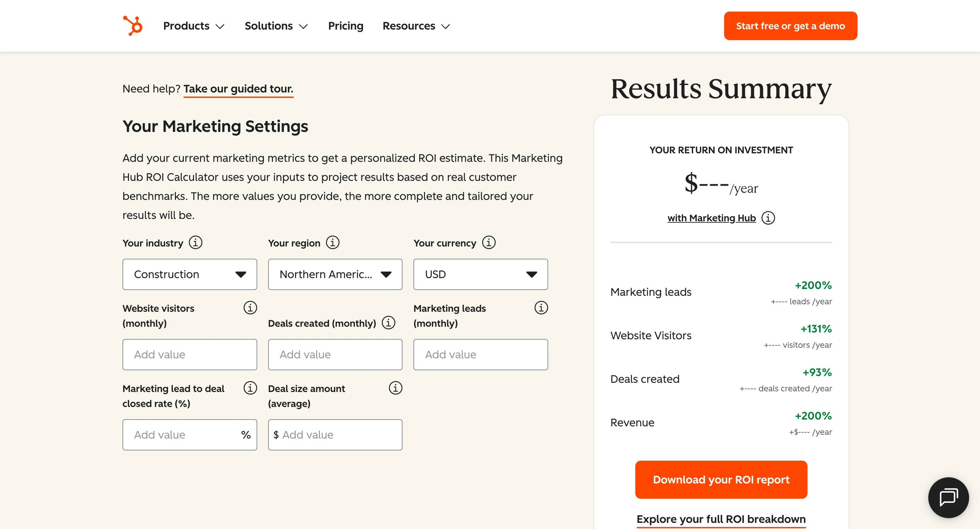Focus the Deal size amount input
This screenshot has width=980, height=529.
[335, 434]
